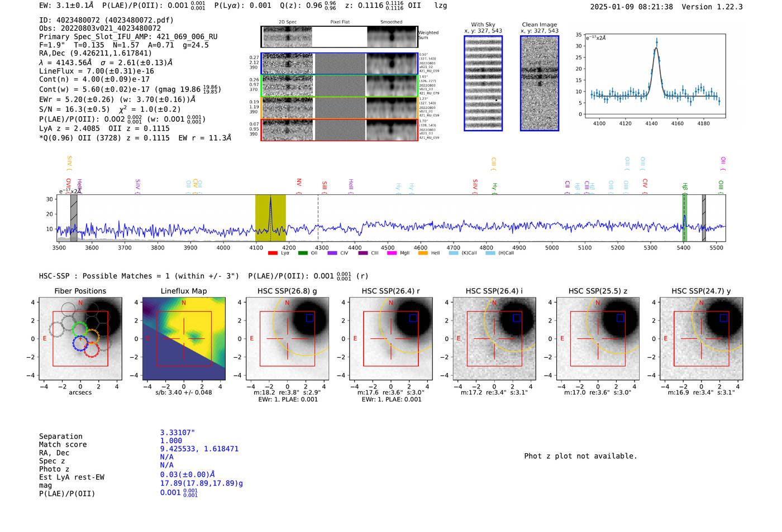
Task: Click the red Lyα legend swatch
Action: (x=273, y=253)
